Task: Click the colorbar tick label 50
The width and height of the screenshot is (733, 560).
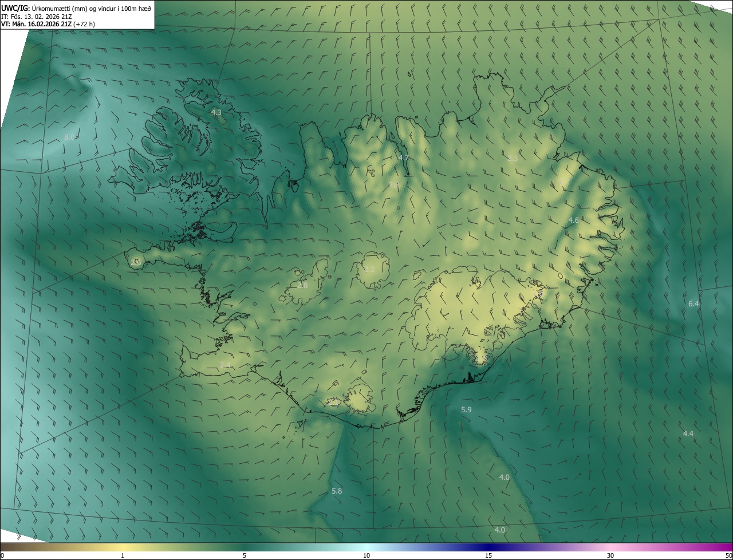Action: point(728,555)
